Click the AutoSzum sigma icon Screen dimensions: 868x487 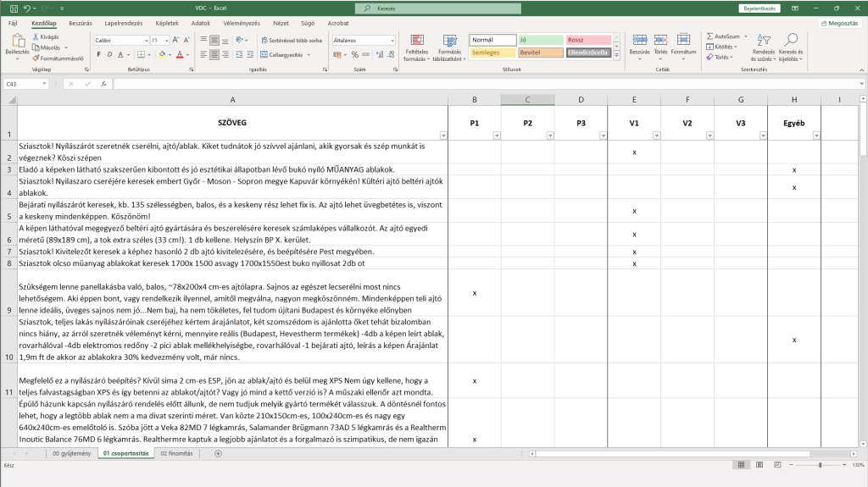coord(710,36)
